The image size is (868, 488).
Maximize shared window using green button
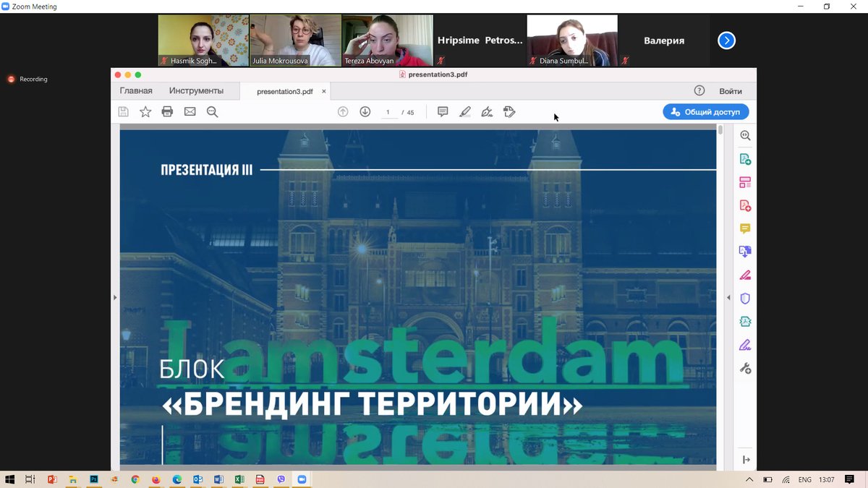pos(138,74)
